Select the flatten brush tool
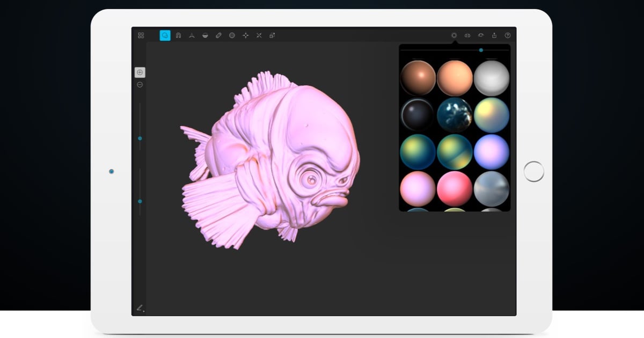This screenshot has width=644, height=338. click(206, 35)
